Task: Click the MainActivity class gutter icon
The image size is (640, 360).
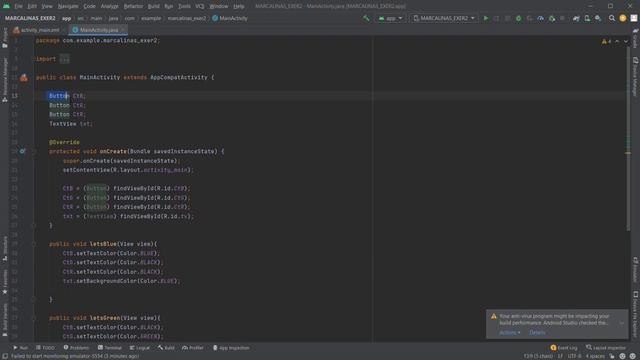Action: point(24,78)
